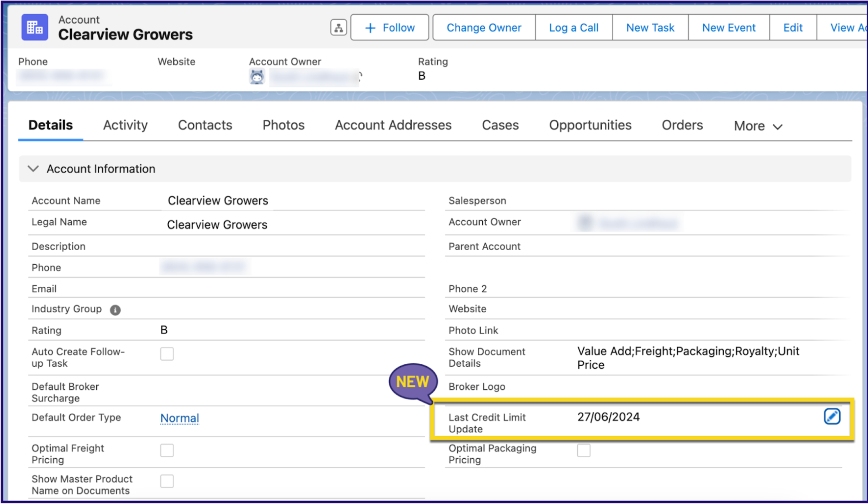Click the blurred Phone number in details
The width and height of the screenshot is (868, 504).
(204, 267)
